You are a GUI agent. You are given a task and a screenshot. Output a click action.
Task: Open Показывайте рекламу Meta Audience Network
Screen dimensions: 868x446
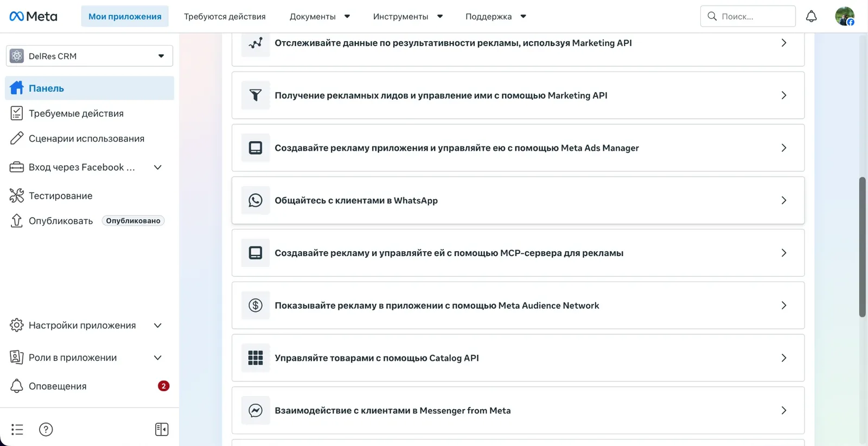click(x=518, y=305)
